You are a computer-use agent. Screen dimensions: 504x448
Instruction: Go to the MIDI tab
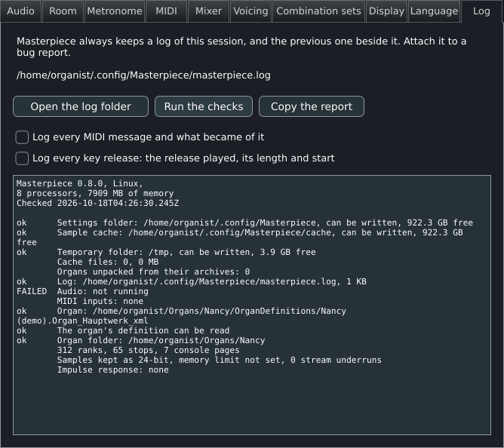tap(166, 11)
